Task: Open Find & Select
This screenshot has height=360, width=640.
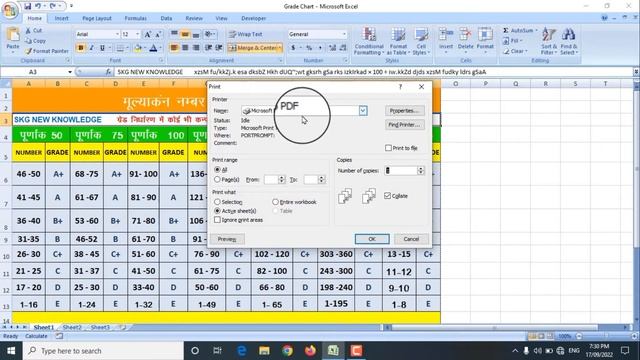Action: click(569, 42)
